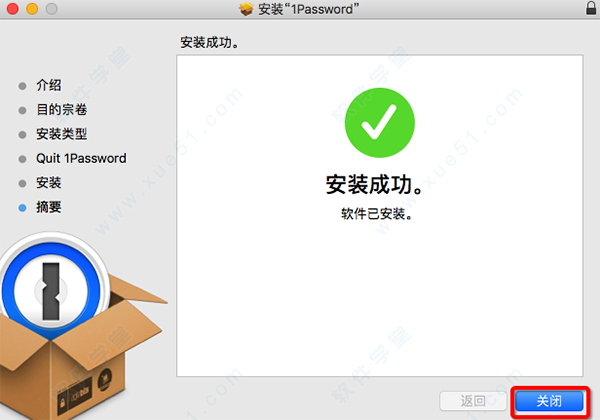Select the 目的宗卷 step
The width and height of the screenshot is (600, 420).
pyautogui.click(x=62, y=110)
